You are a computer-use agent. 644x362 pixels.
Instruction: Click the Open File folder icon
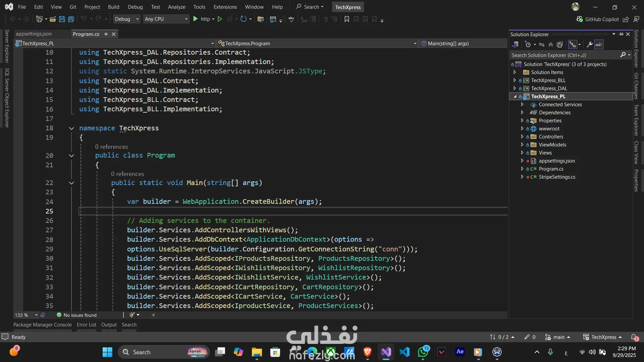[53, 19]
